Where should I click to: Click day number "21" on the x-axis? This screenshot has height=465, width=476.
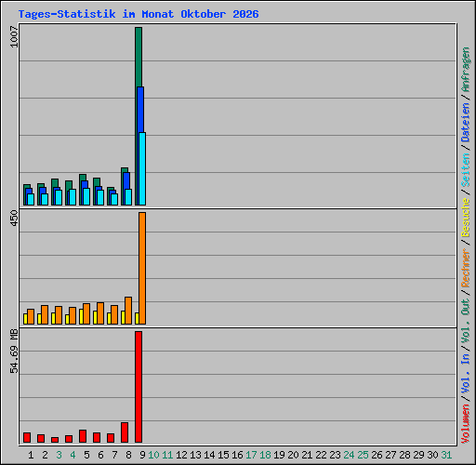(x=307, y=455)
